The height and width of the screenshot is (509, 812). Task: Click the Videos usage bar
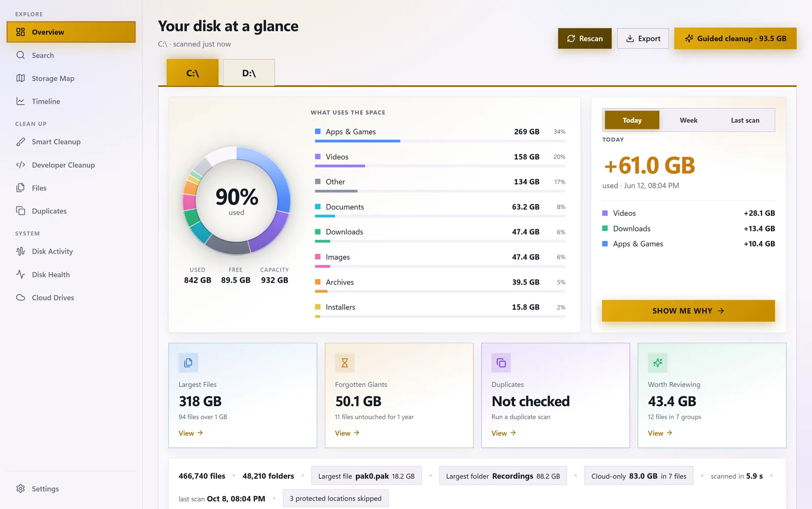click(440, 166)
